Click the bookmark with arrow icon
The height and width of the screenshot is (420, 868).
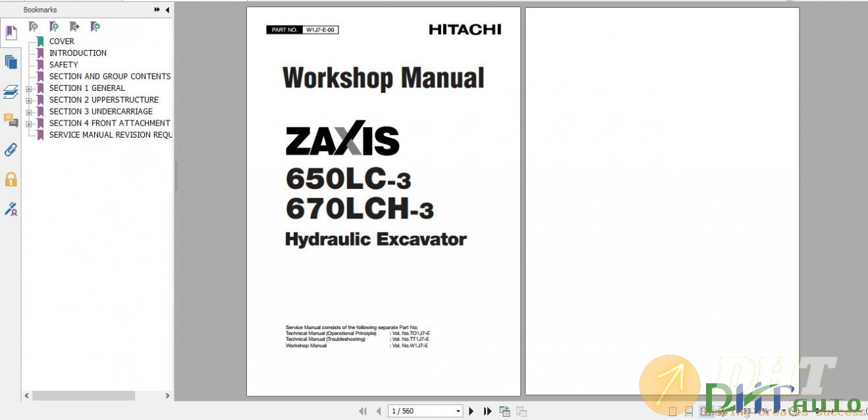(x=74, y=27)
